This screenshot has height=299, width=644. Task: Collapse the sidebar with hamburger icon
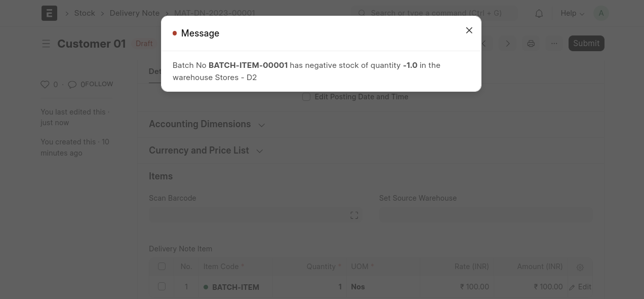click(x=46, y=44)
